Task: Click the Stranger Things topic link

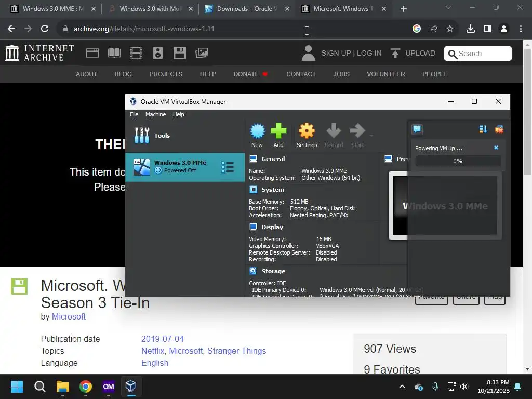Action: (x=236, y=351)
